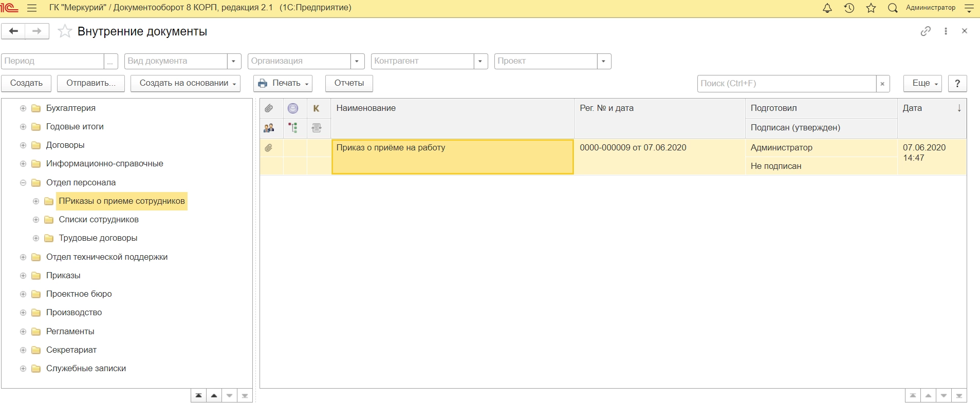The image size is (980, 403).
Task: Click the K control column header
Action: coord(317,108)
